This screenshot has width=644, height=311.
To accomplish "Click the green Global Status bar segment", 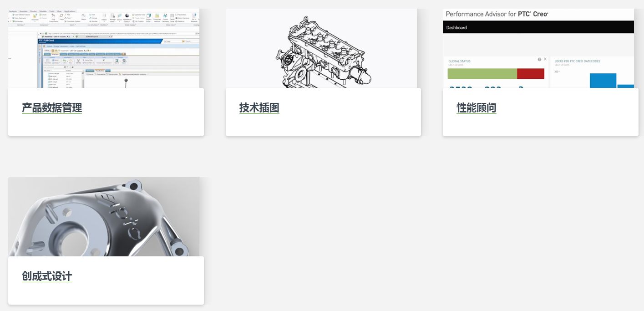I will [482, 74].
